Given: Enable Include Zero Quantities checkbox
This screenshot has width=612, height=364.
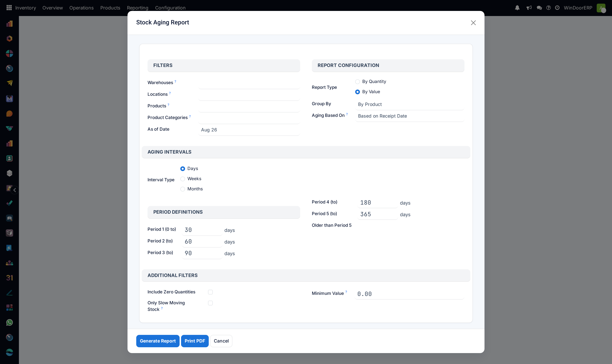Looking at the screenshot, I should 210,292.
